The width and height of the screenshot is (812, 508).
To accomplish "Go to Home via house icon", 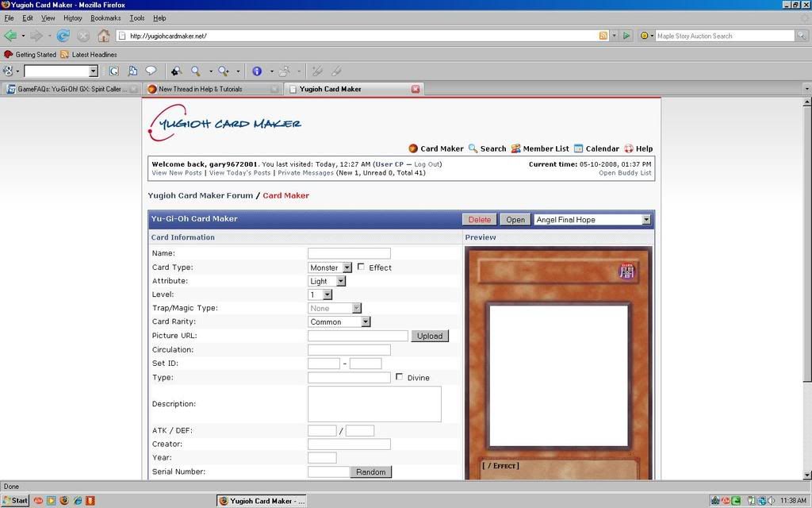I will (104, 36).
